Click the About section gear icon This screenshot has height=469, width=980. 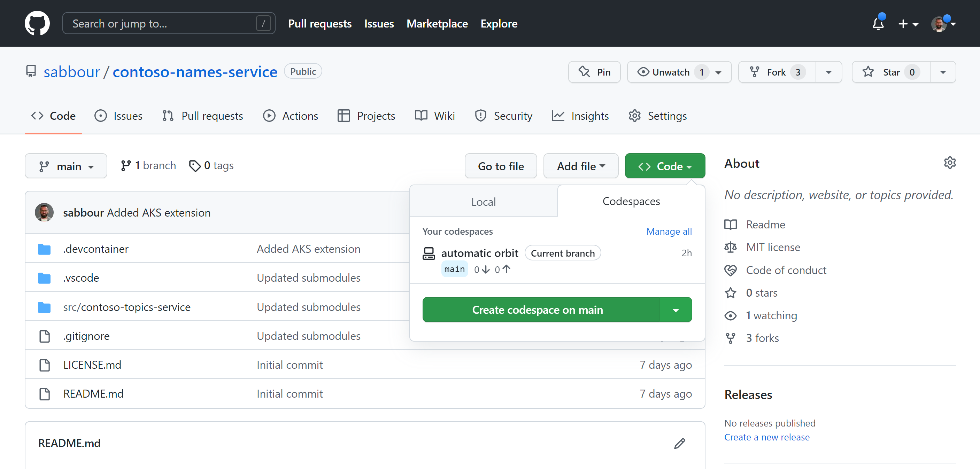[950, 163]
